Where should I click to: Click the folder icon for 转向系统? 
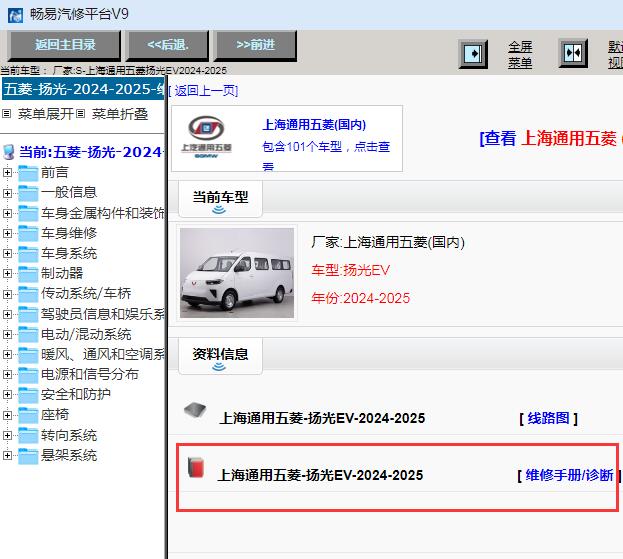point(28,435)
